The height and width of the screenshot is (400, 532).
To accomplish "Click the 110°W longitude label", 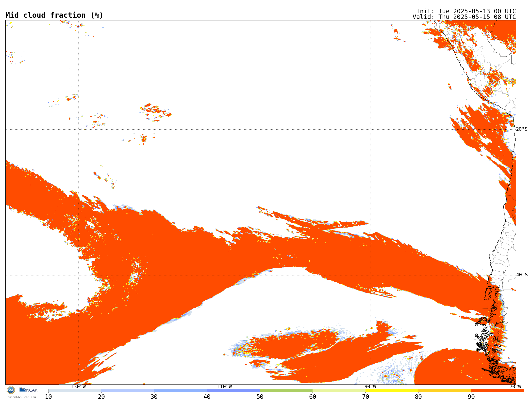I will [224, 387].
